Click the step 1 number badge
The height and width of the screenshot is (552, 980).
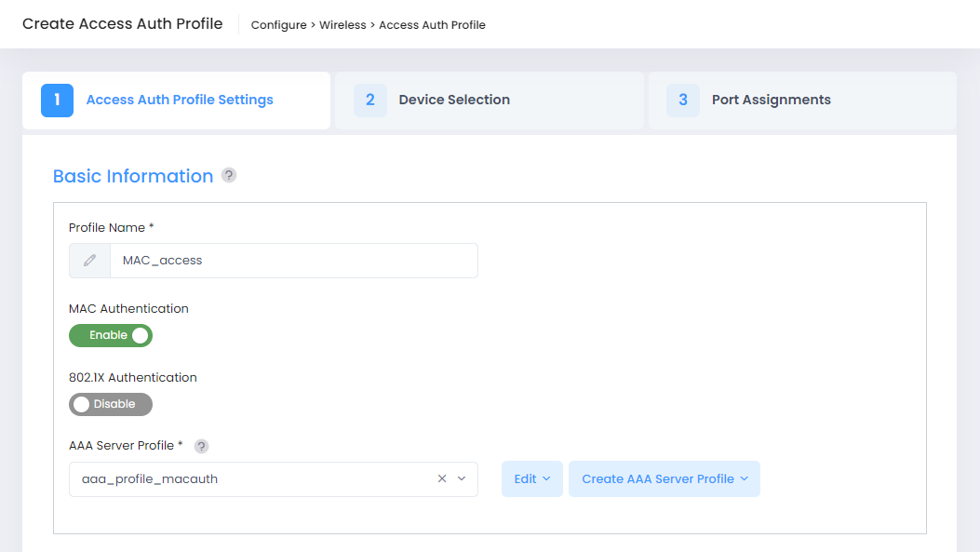[x=58, y=101]
